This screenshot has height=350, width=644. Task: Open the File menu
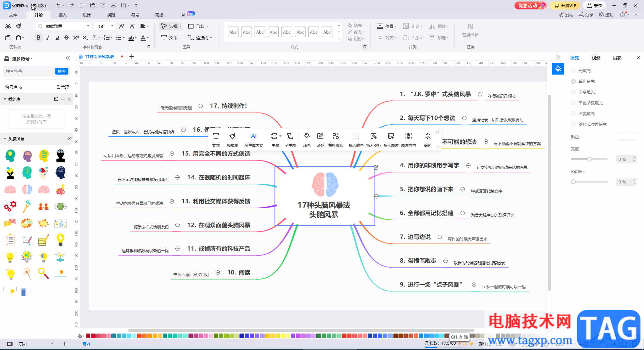(x=13, y=15)
